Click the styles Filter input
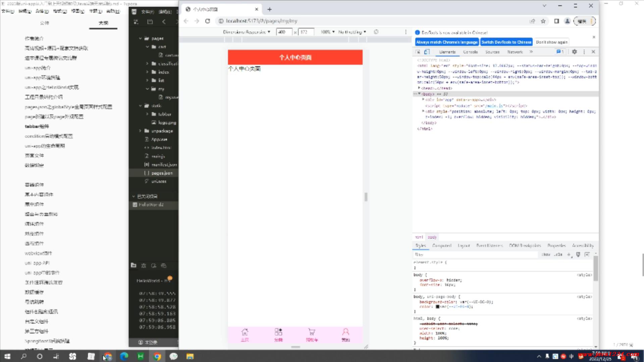644x362 pixels. coord(476,255)
